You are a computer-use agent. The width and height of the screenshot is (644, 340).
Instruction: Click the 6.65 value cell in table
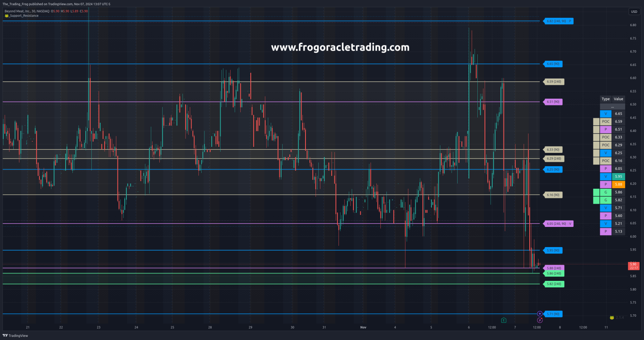click(x=619, y=113)
